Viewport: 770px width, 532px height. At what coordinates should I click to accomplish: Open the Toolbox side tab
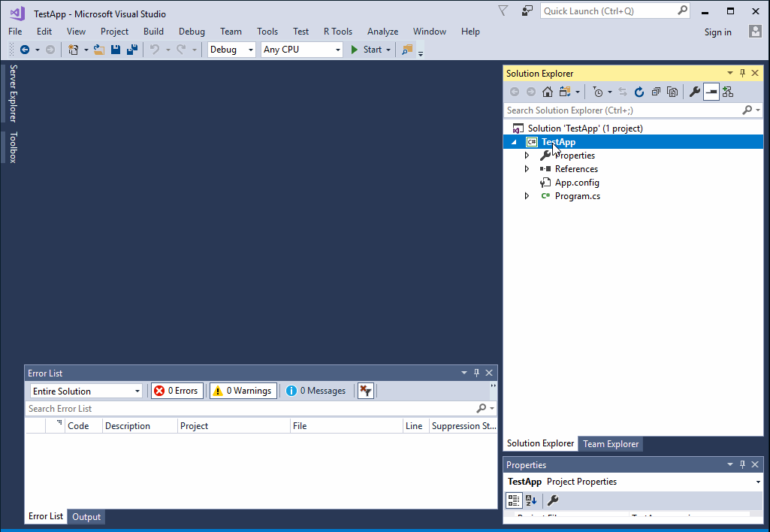pyautogui.click(x=14, y=147)
